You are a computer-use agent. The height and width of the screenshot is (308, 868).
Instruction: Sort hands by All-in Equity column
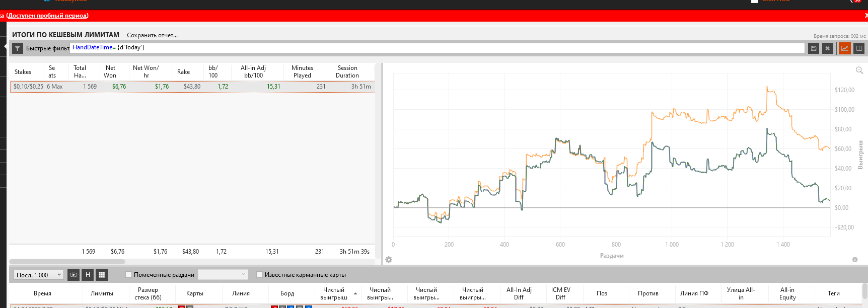787,293
